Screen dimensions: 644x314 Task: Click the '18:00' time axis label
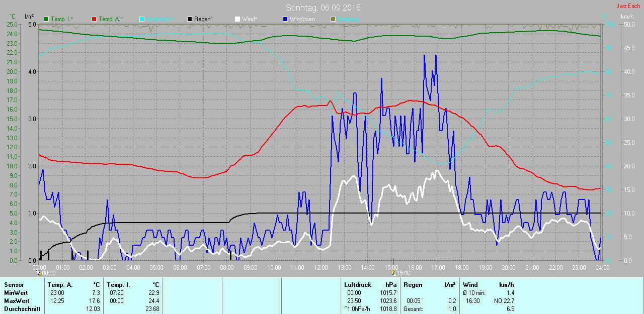(x=461, y=268)
